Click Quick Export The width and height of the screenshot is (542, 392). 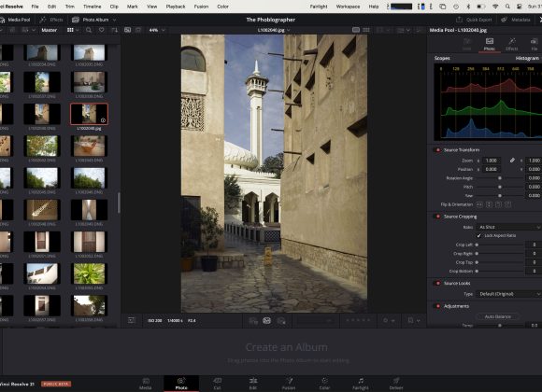tap(474, 20)
